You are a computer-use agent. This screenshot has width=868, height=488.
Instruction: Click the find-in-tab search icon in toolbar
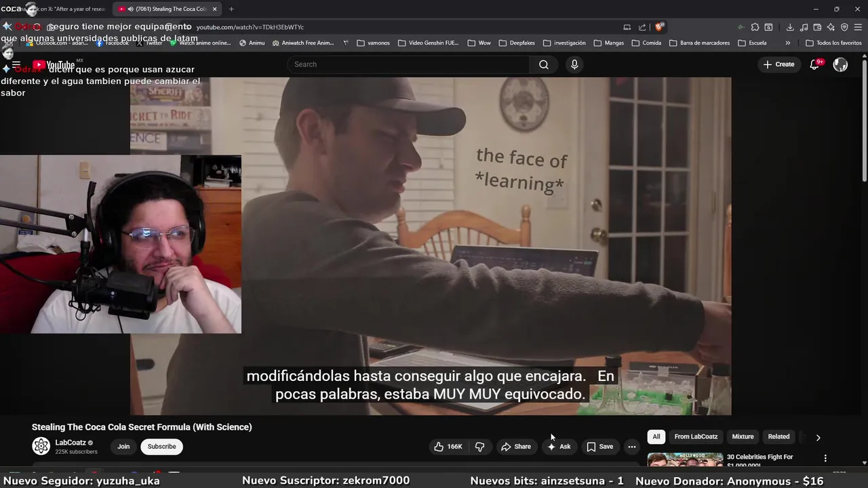(x=768, y=27)
